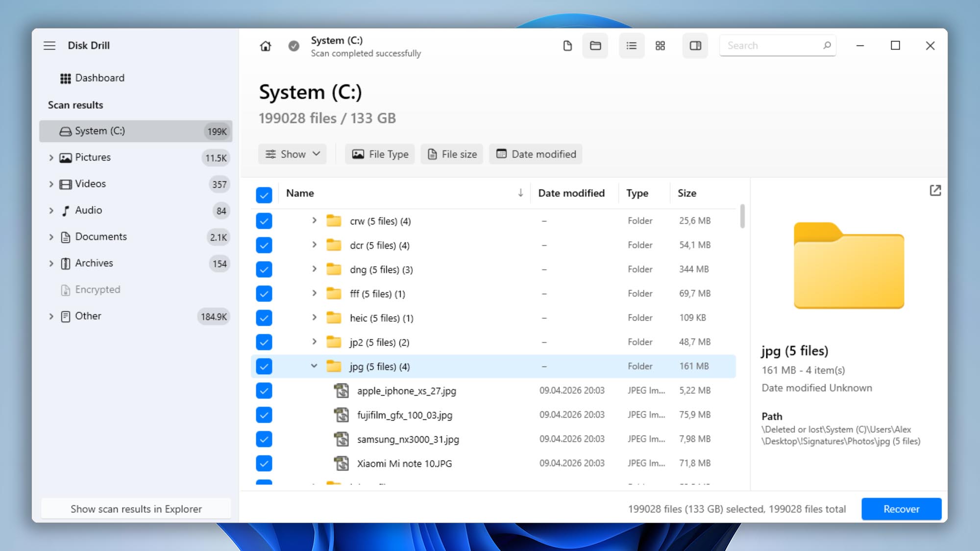Expand the Pictures category in sidebar
Image resolution: width=980 pixels, height=551 pixels.
click(51, 158)
